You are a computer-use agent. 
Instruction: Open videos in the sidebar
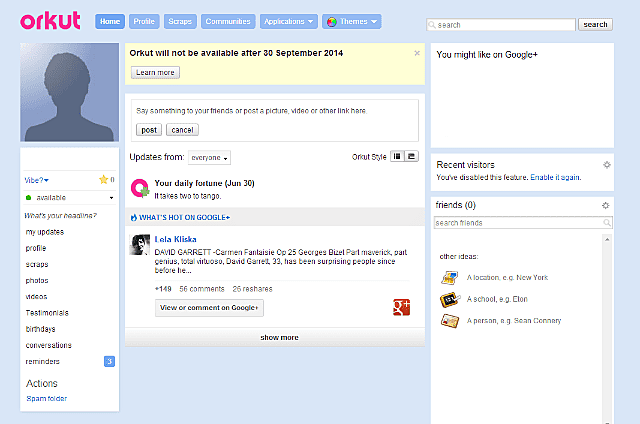36,297
